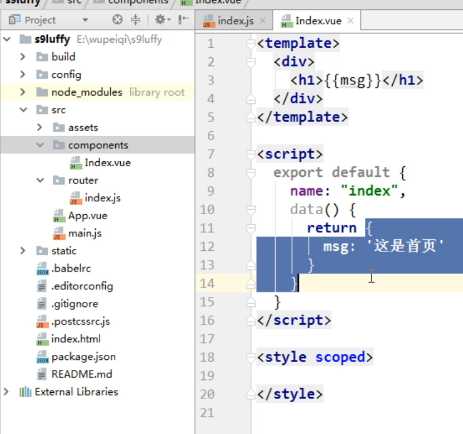Fold the div block at line 2
The image size is (463, 434).
click(x=251, y=62)
